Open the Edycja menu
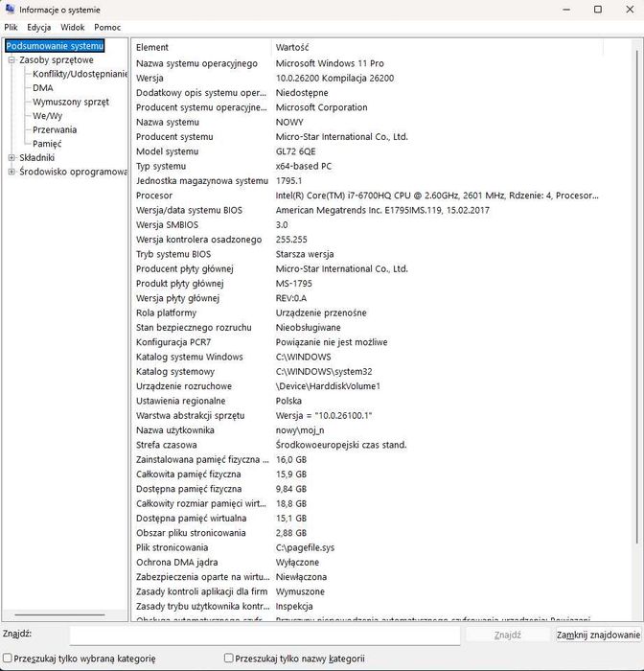Viewport: 644px width, 671px height. [39, 28]
